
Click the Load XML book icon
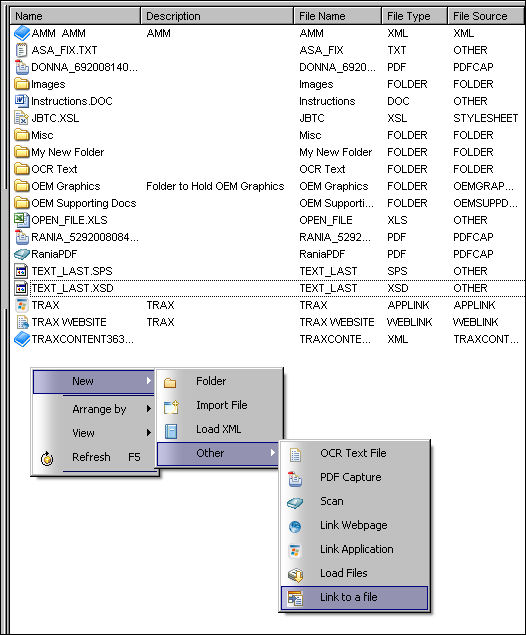point(171,431)
